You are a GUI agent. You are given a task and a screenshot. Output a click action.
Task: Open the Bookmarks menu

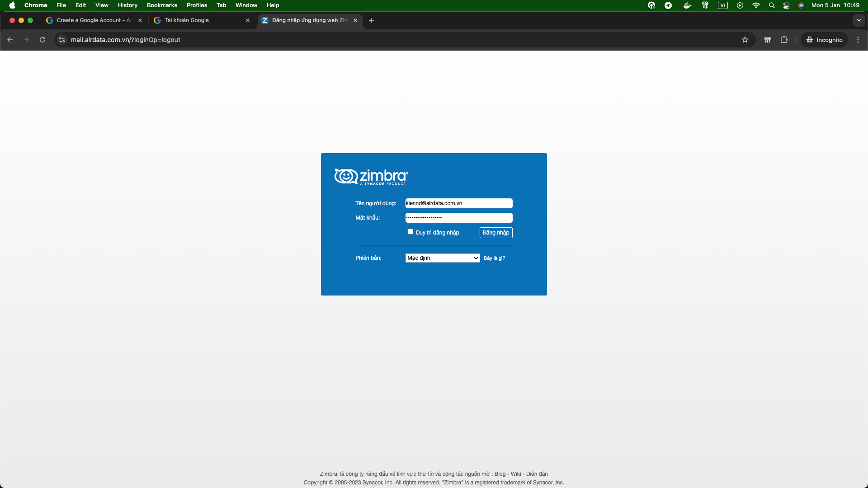(x=162, y=5)
